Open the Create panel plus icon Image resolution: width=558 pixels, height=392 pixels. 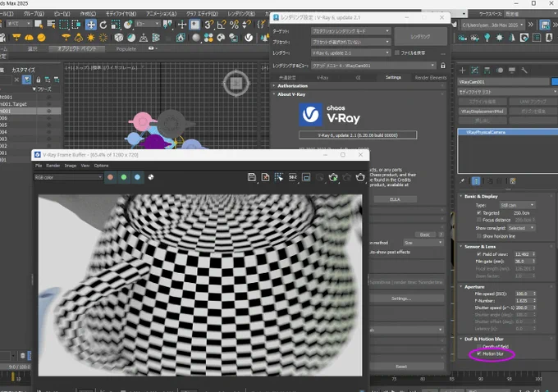point(462,71)
